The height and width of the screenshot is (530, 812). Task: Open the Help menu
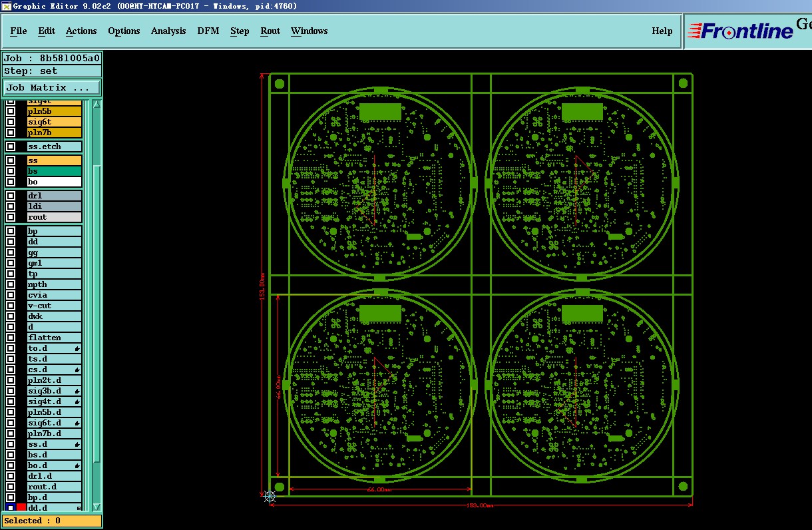click(x=662, y=31)
